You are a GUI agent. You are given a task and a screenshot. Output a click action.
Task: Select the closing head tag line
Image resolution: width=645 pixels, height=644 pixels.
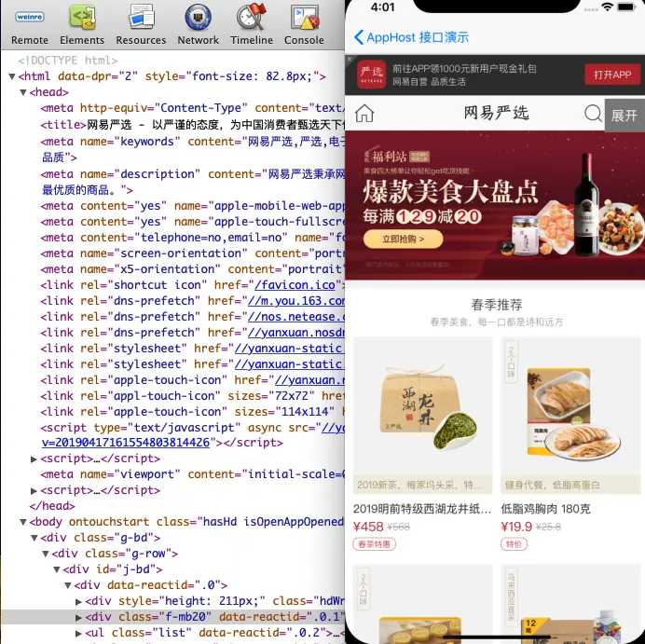(x=52, y=506)
